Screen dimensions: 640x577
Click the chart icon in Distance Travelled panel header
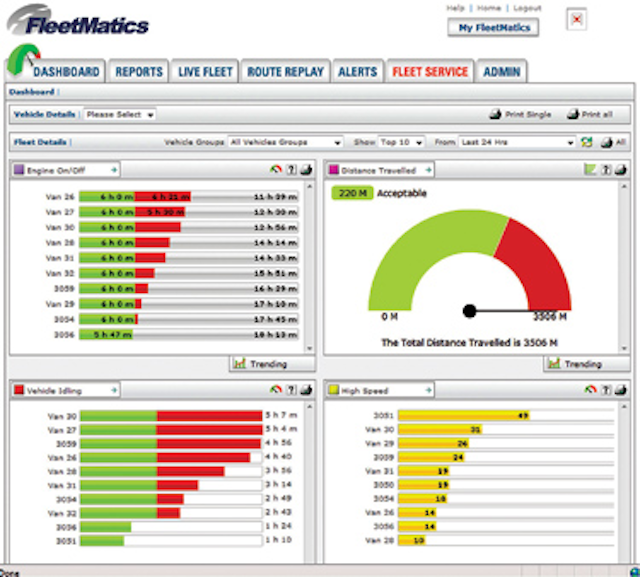pyautogui.click(x=590, y=169)
